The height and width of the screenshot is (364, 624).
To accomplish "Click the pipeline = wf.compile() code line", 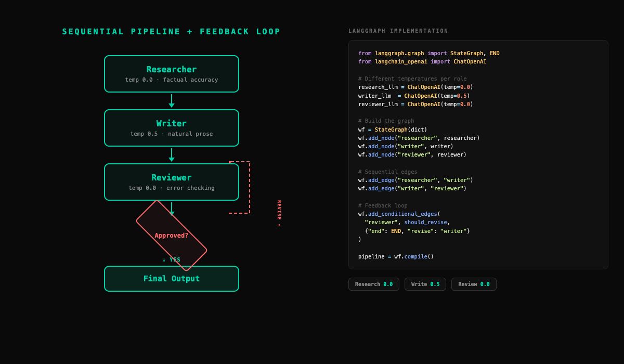I will pyautogui.click(x=396, y=256).
